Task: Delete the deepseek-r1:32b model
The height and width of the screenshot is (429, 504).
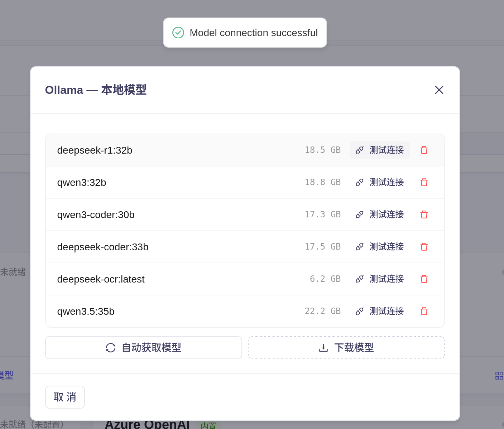Action: coord(424,150)
